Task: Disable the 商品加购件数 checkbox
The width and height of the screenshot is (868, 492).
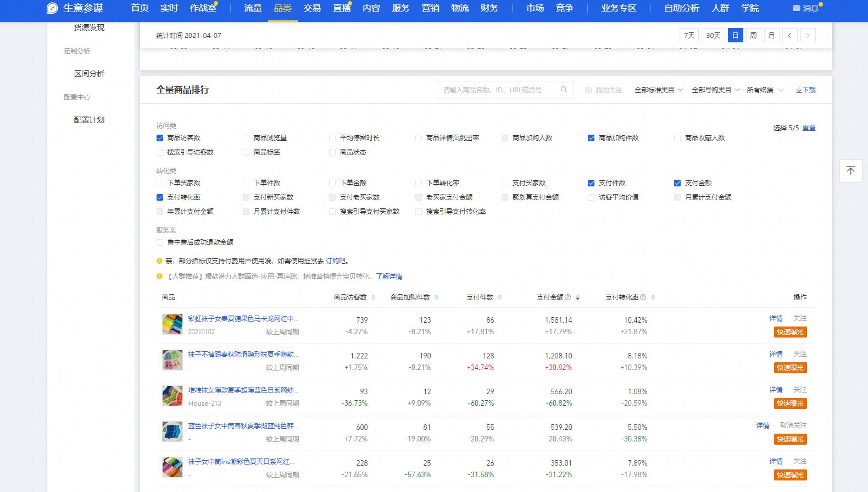Action: [591, 138]
